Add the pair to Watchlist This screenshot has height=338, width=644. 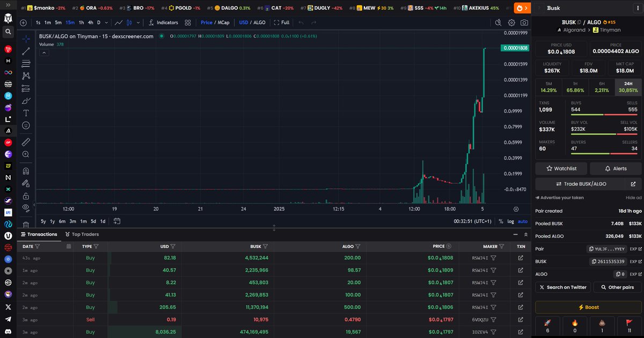click(x=561, y=168)
